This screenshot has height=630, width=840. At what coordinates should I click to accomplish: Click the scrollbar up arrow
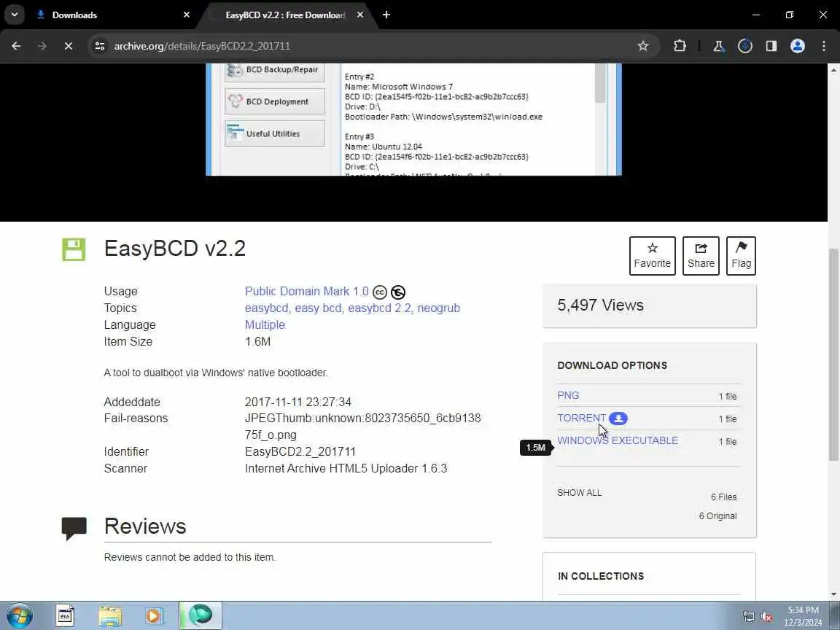point(833,70)
